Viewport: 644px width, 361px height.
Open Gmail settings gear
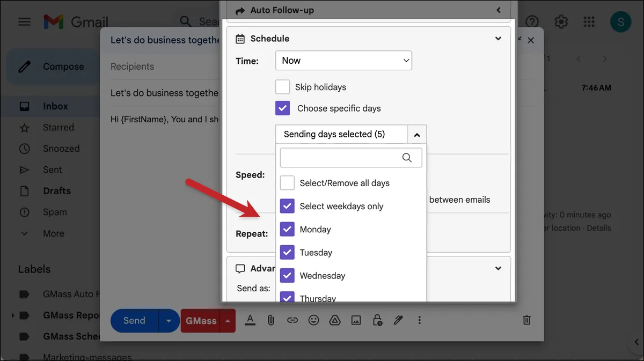click(561, 22)
